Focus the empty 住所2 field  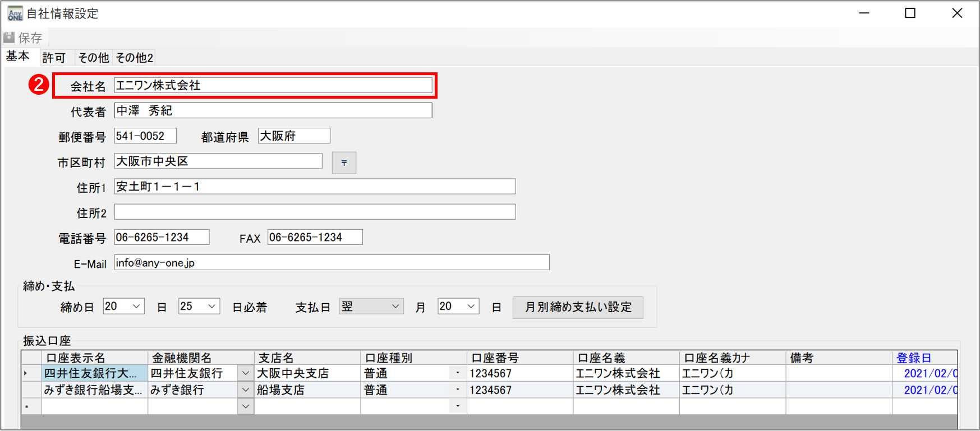tap(314, 212)
